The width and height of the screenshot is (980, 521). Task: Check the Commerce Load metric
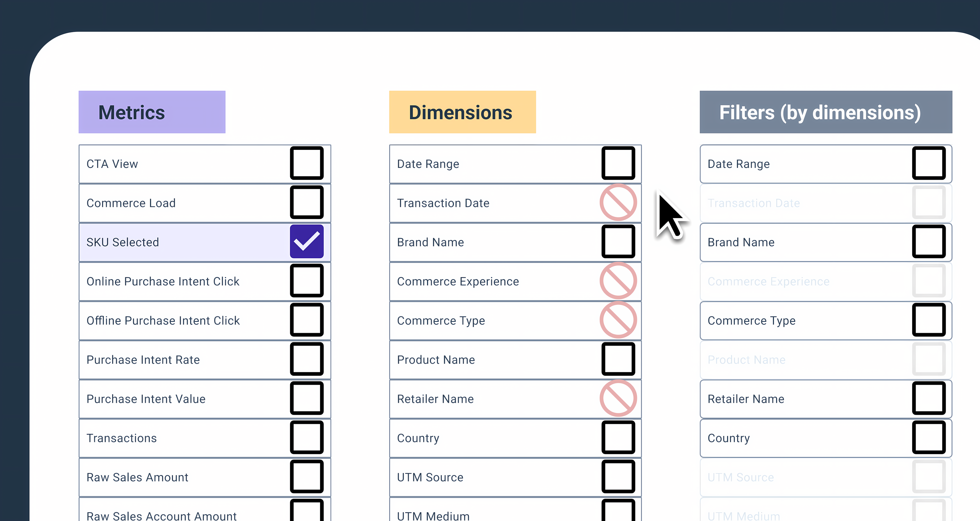click(307, 203)
